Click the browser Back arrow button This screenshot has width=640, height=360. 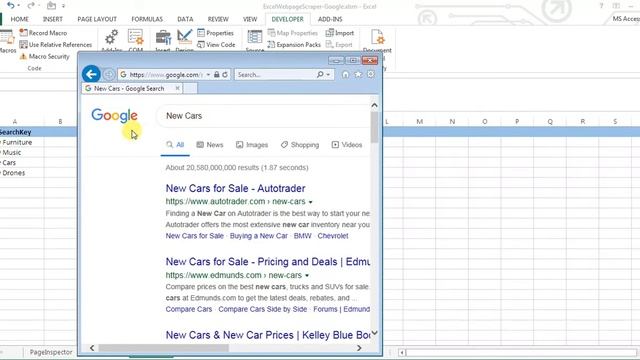click(x=91, y=74)
